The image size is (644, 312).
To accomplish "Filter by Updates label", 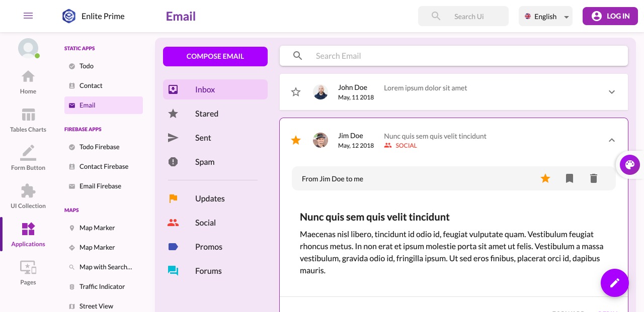I will [215, 198].
